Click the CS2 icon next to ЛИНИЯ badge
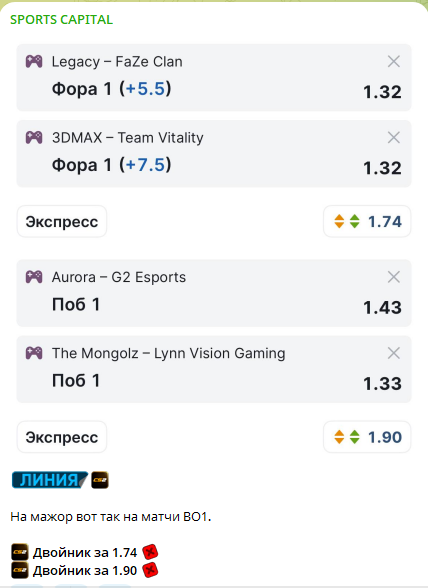 tap(100, 480)
